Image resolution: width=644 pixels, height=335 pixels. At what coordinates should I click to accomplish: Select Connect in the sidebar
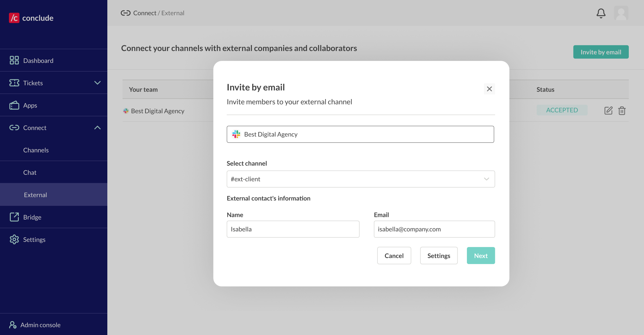54,128
